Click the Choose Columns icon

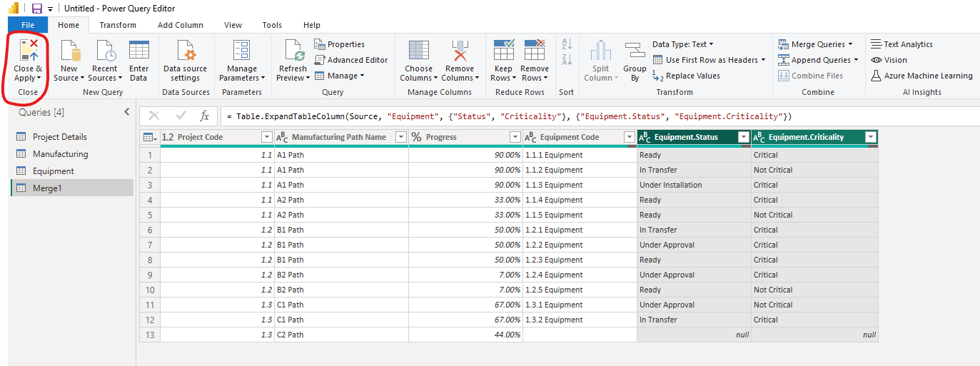419,51
